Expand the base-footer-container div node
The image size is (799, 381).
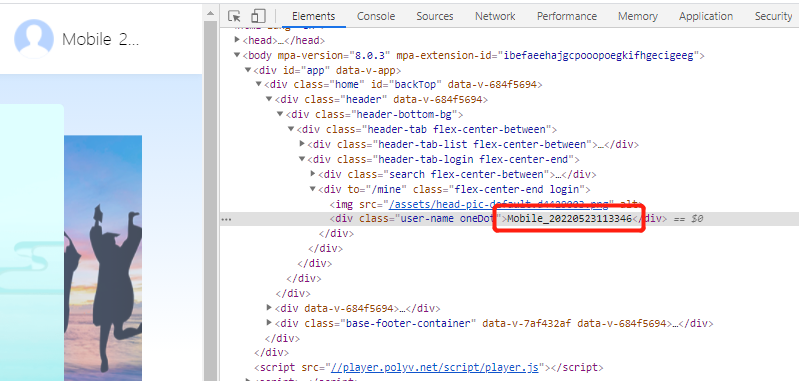coord(270,323)
